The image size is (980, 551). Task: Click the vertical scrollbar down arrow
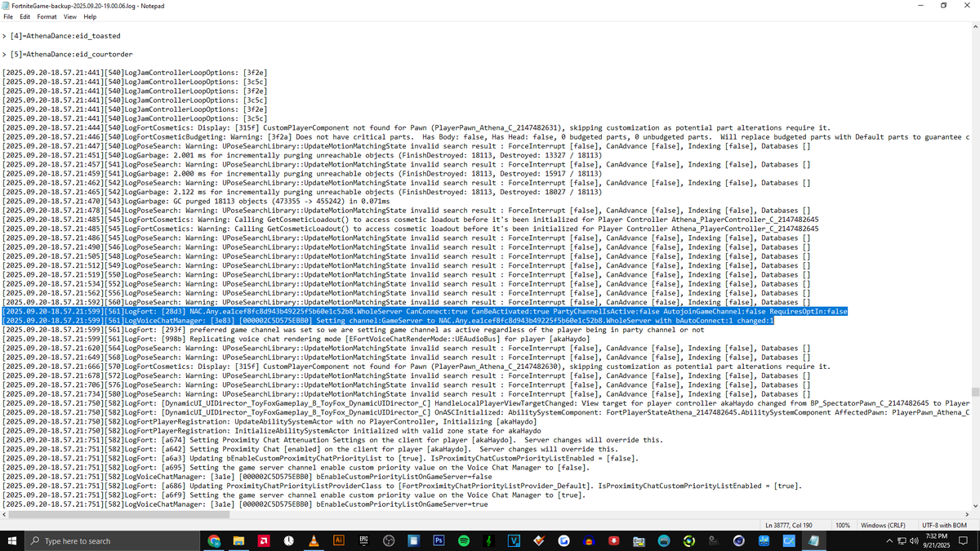pos(974,506)
